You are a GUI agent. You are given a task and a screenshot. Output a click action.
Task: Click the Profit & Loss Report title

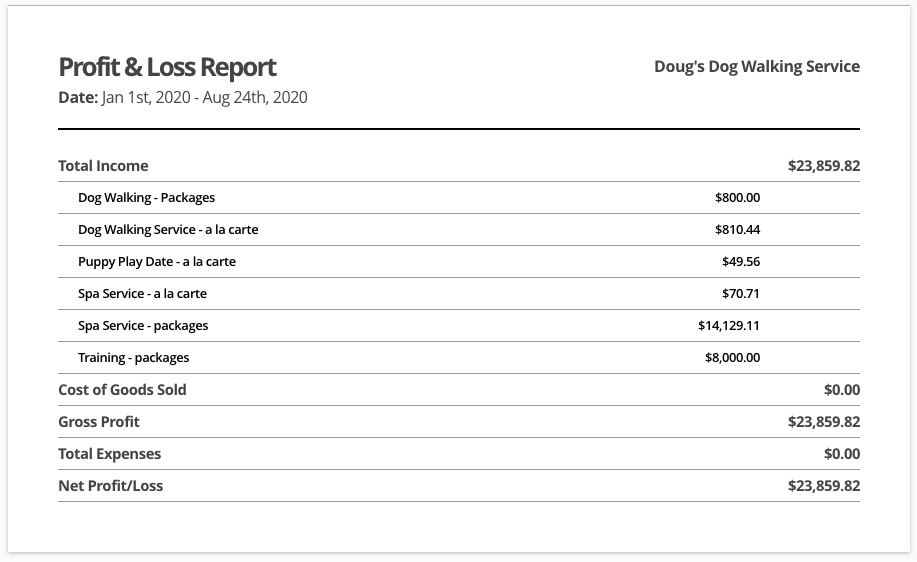pos(167,67)
